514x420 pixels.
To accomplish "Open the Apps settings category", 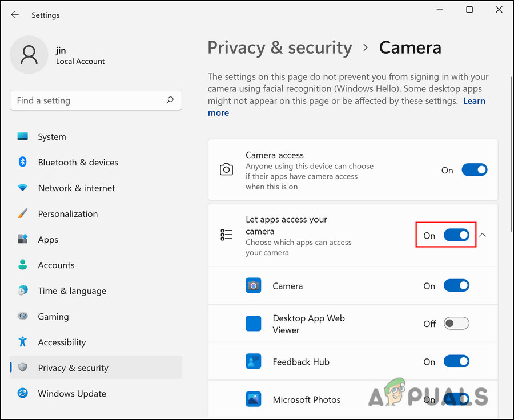I will pyautogui.click(x=48, y=240).
